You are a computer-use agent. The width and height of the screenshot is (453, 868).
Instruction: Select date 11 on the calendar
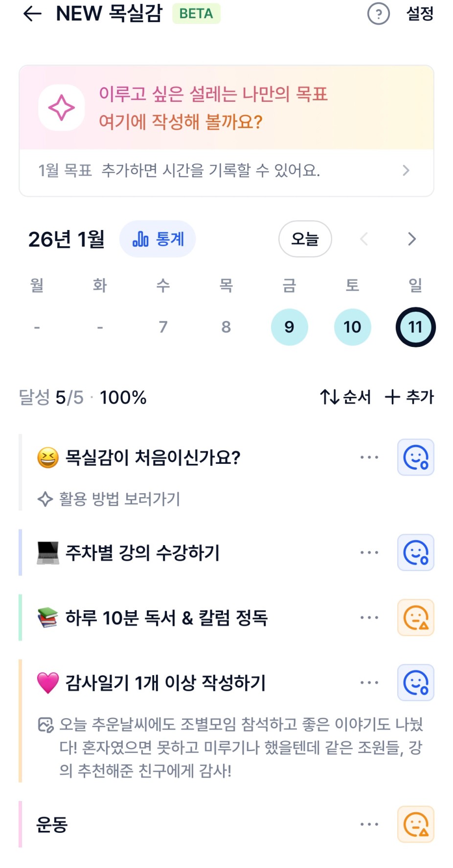click(415, 327)
